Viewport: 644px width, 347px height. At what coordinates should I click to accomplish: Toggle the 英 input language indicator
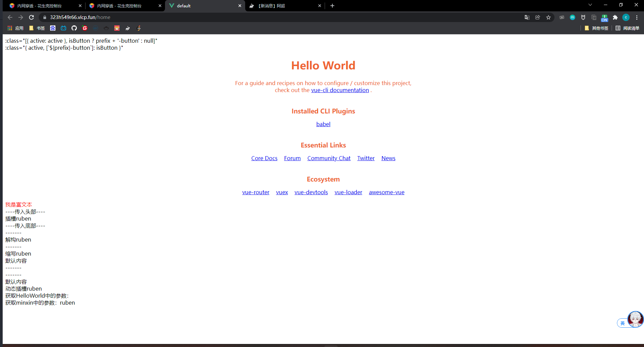pos(622,323)
